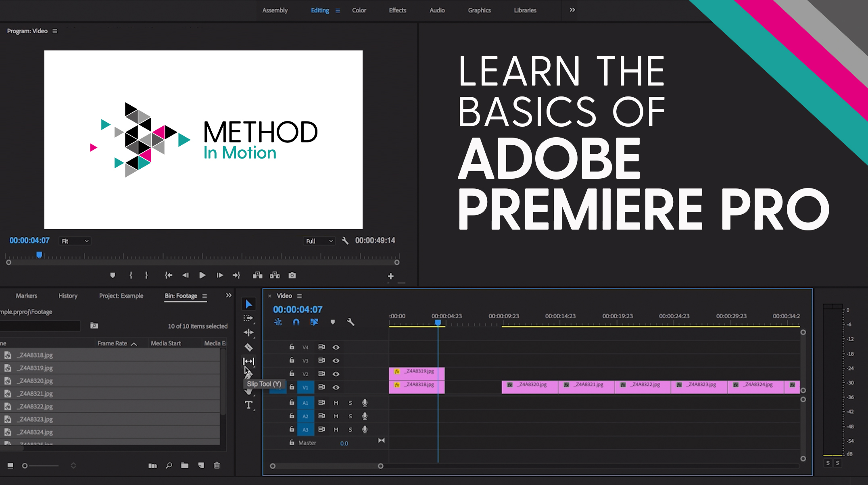This screenshot has height=485, width=868.
Task: Select the Type tool
Action: [x=248, y=405]
